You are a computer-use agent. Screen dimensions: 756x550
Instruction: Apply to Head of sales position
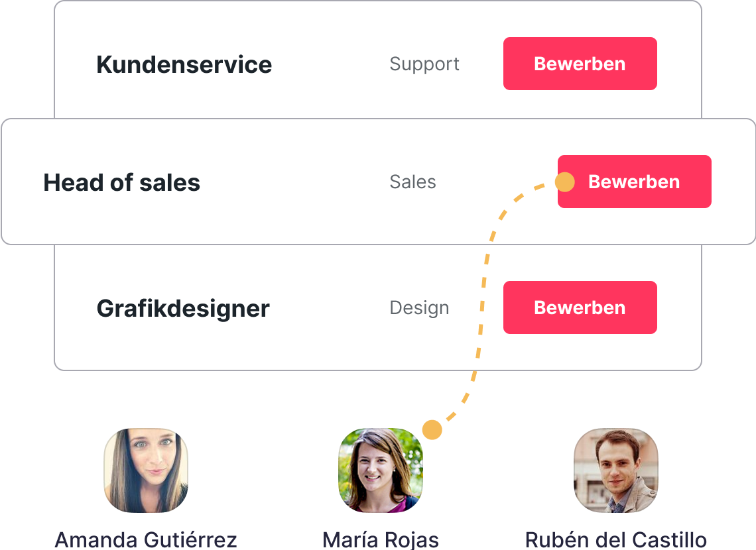(634, 182)
